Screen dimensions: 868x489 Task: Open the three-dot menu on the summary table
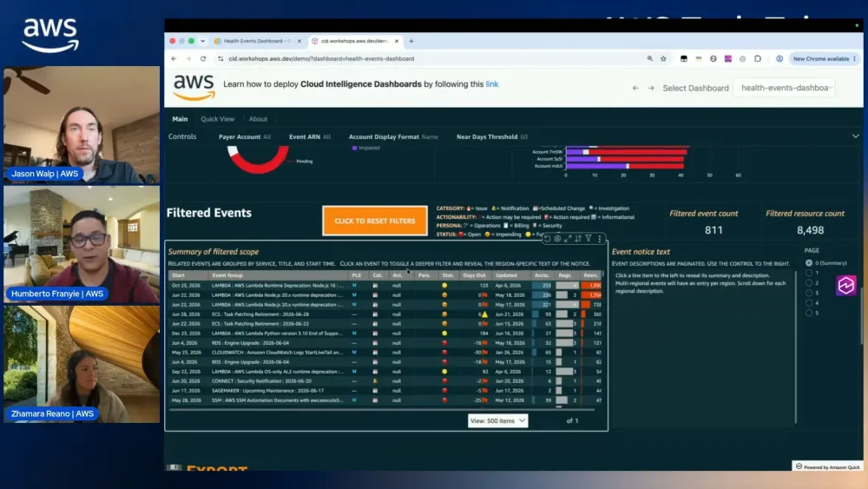point(600,239)
